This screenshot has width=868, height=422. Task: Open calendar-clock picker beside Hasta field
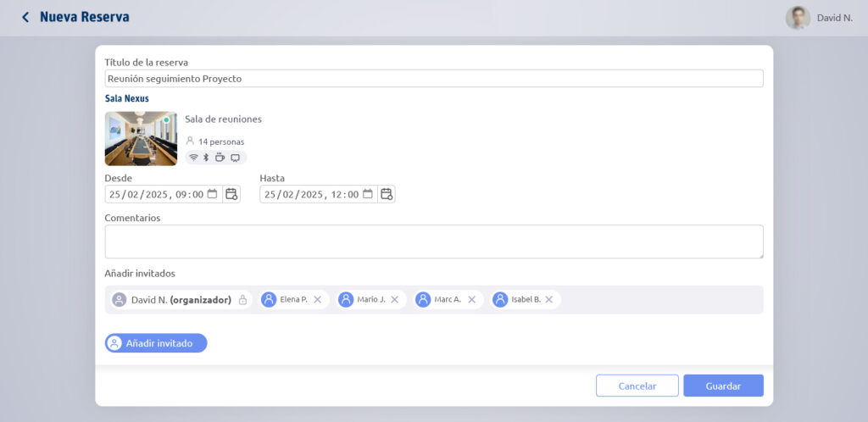pos(387,194)
